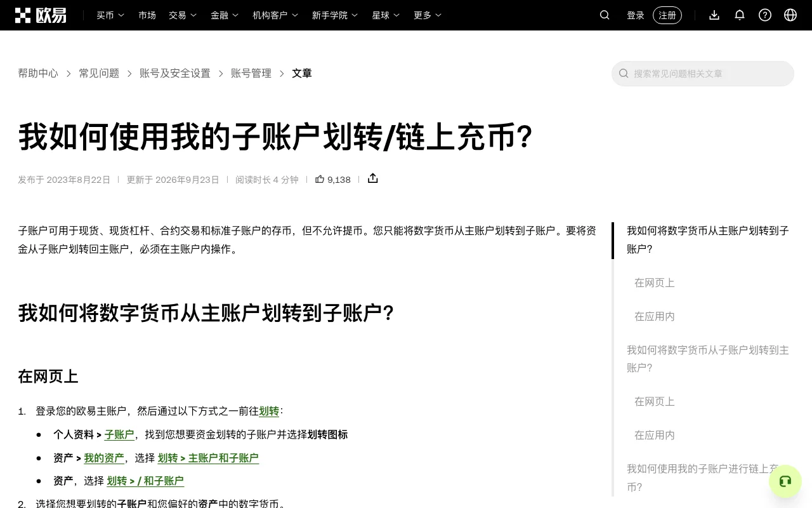Click the help question mark icon
Screen dimensions: 812x508
tap(765, 15)
